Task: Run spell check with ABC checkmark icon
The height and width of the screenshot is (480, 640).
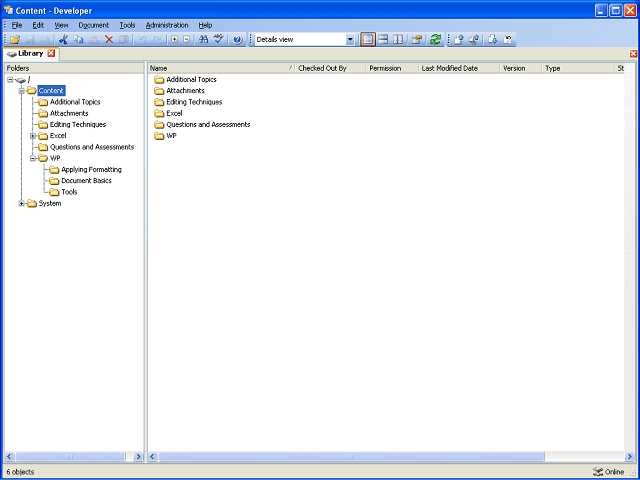Action: point(219,40)
